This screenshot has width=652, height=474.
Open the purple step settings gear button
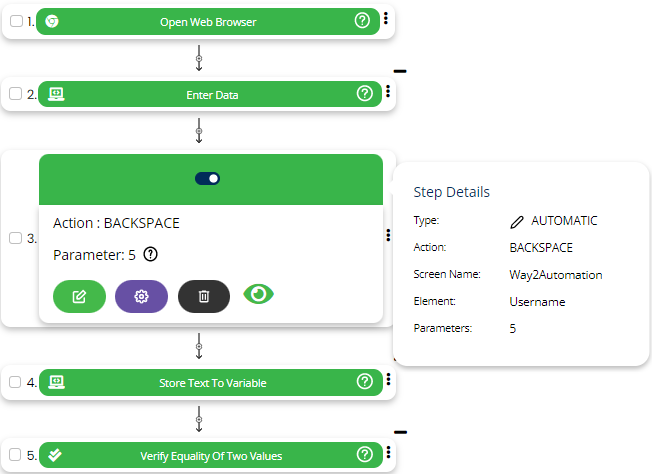[x=141, y=296]
